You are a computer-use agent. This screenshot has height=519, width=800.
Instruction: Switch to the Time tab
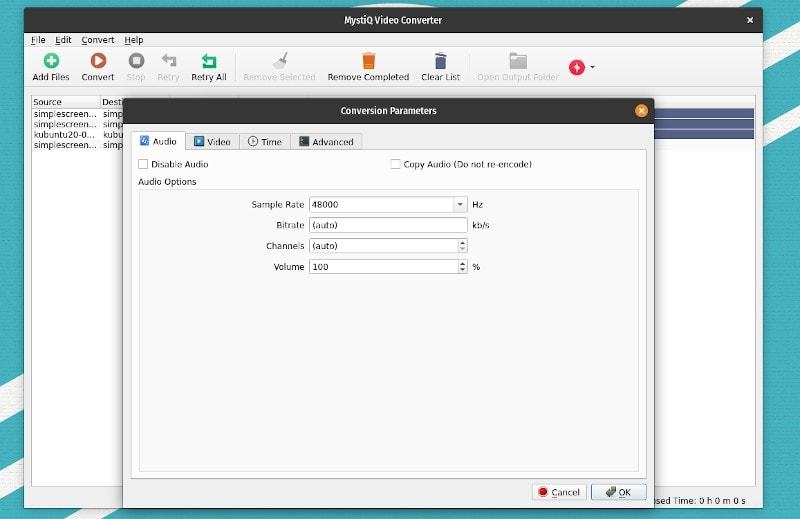point(265,142)
